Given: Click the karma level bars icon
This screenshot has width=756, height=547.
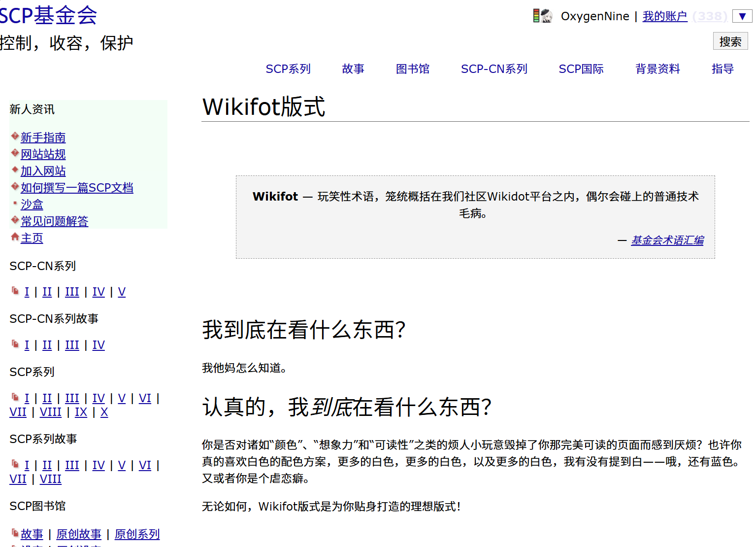Looking at the screenshot, I should [536, 16].
